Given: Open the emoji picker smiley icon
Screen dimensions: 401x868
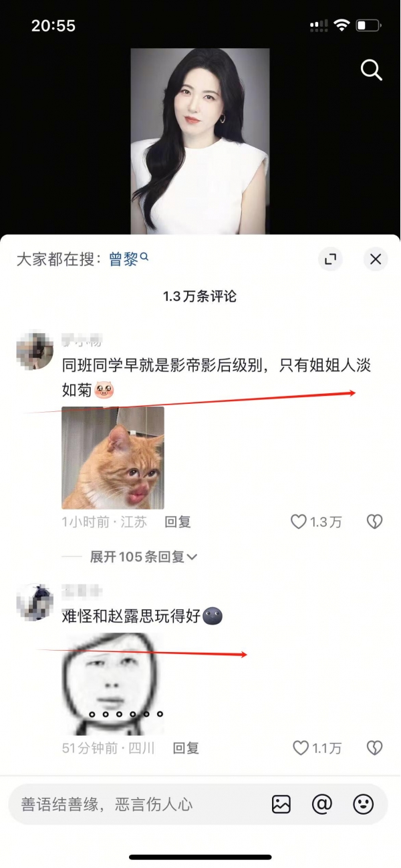Looking at the screenshot, I should click(x=364, y=804).
